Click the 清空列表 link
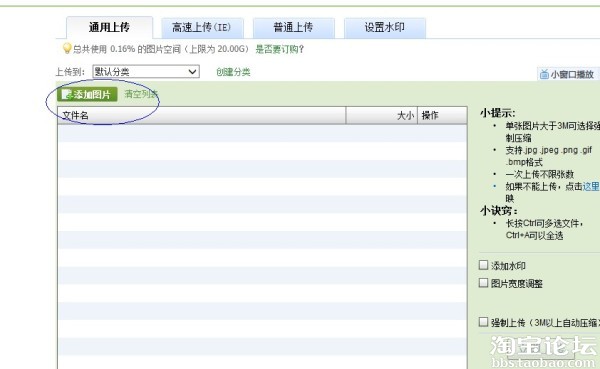600x369 pixels. coord(141,94)
